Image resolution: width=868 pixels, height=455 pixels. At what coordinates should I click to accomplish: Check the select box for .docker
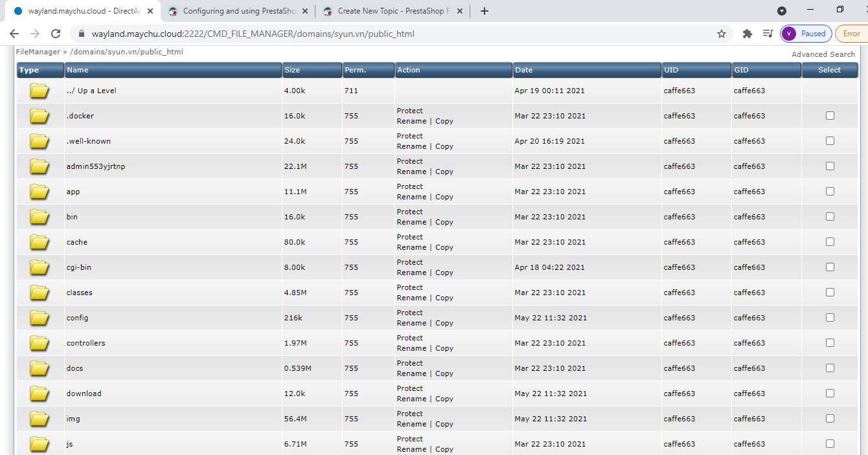tap(830, 116)
